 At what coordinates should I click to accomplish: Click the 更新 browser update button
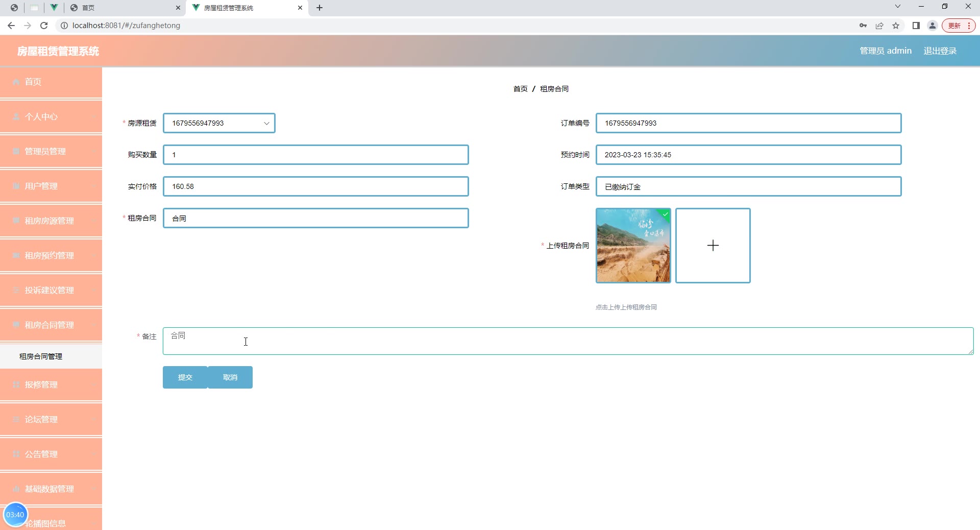pyautogui.click(x=959, y=26)
